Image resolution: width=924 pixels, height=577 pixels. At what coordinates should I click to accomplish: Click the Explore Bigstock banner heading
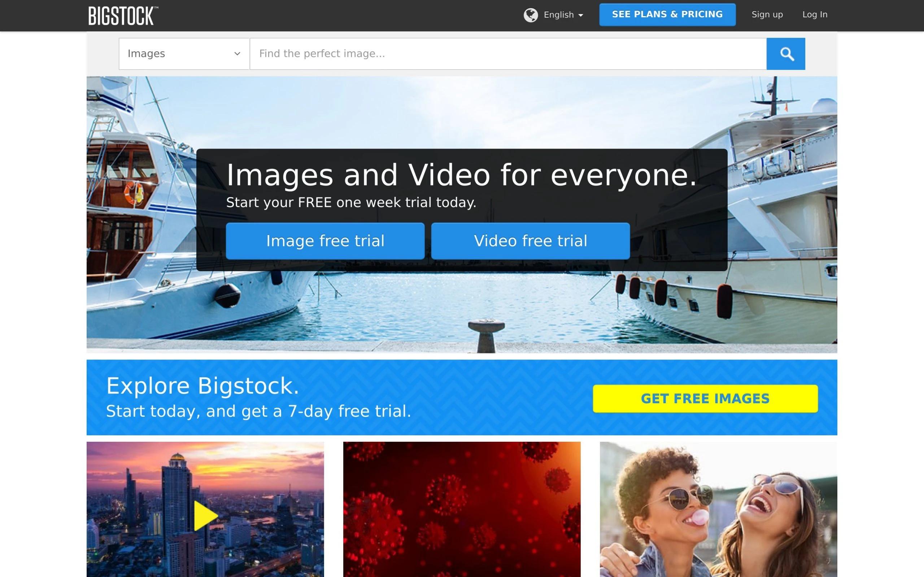[x=202, y=386]
